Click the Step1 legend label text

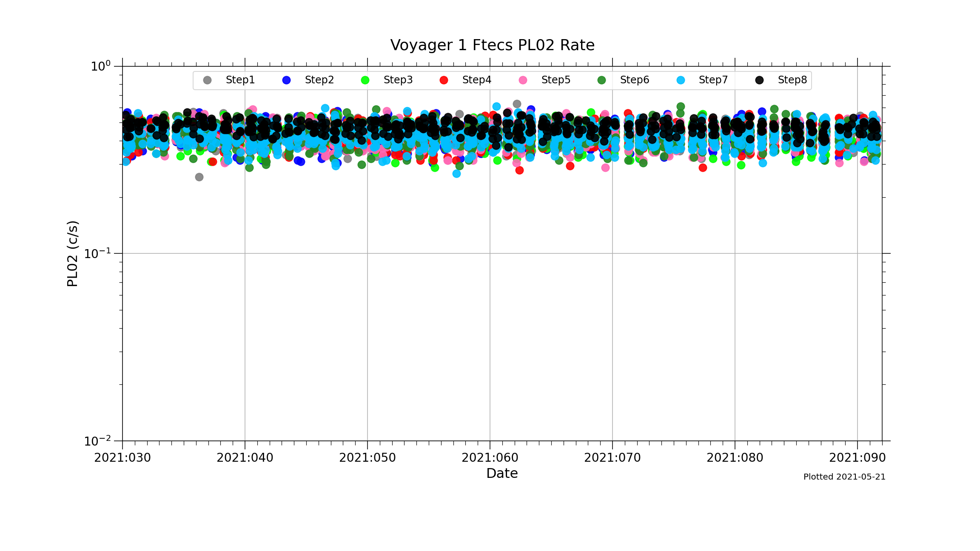240,80
